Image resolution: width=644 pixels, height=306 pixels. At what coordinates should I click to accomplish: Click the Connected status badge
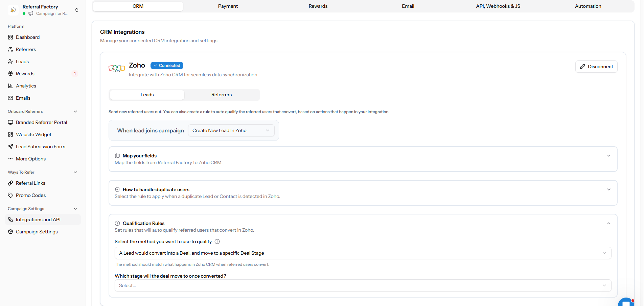pyautogui.click(x=167, y=66)
